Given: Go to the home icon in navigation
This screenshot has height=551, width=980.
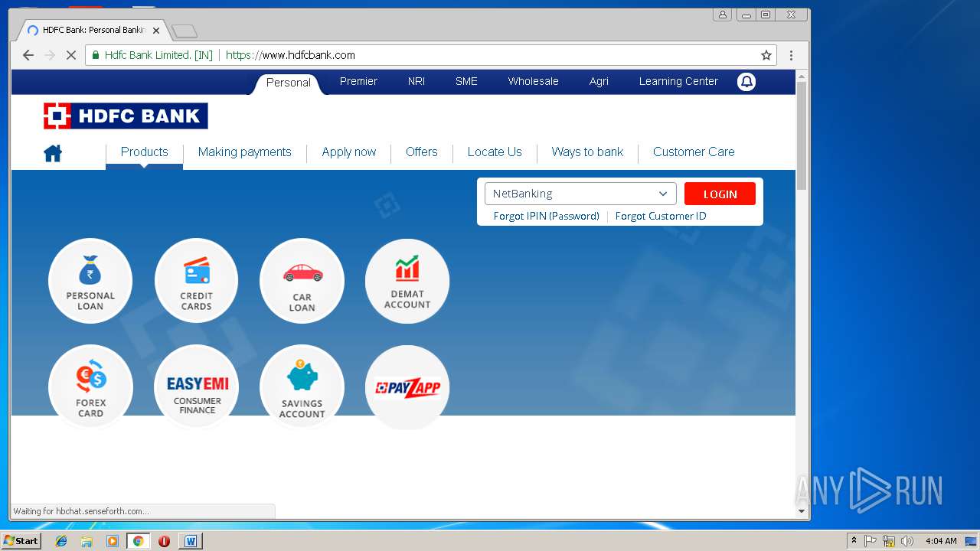Looking at the screenshot, I should (53, 153).
